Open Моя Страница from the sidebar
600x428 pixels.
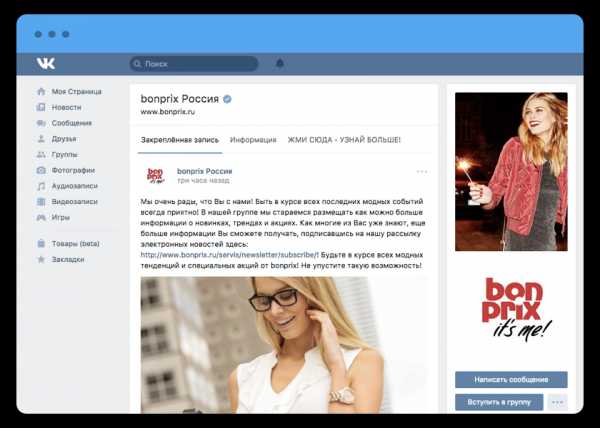[77, 91]
